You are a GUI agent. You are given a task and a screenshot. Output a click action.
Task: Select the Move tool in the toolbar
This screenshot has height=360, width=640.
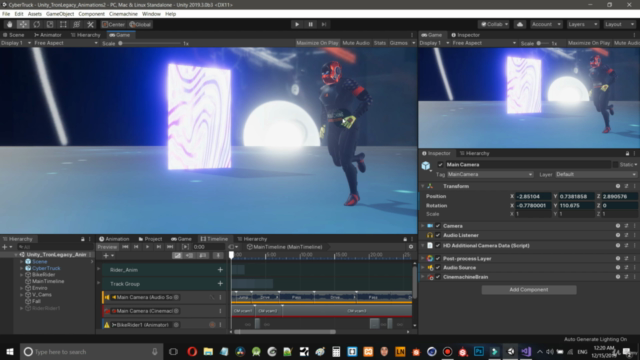[23, 24]
